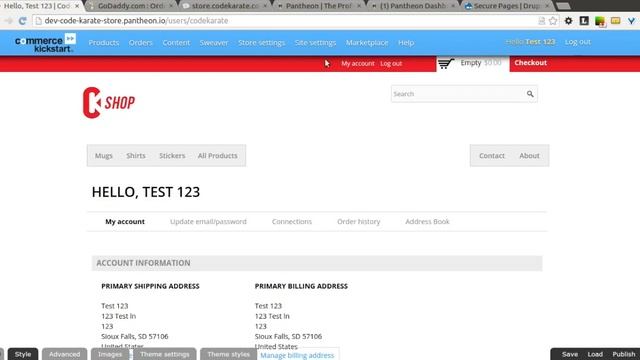Select the Address Book tab
The height and width of the screenshot is (360, 640).
click(x=427, y=222)
